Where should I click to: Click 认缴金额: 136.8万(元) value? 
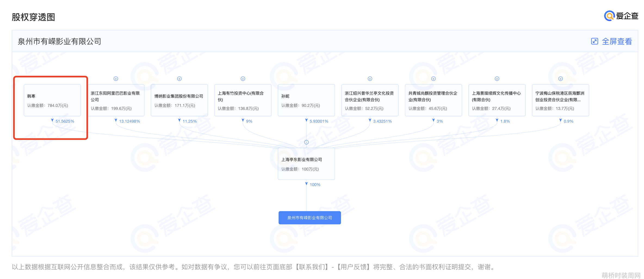(x=238, y=108)
